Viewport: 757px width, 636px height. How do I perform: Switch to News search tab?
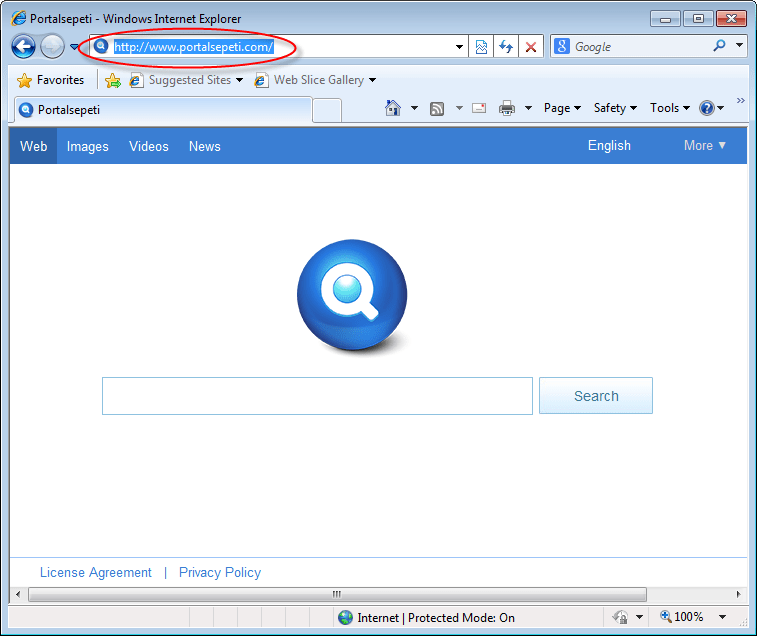[x=205, y=146]
